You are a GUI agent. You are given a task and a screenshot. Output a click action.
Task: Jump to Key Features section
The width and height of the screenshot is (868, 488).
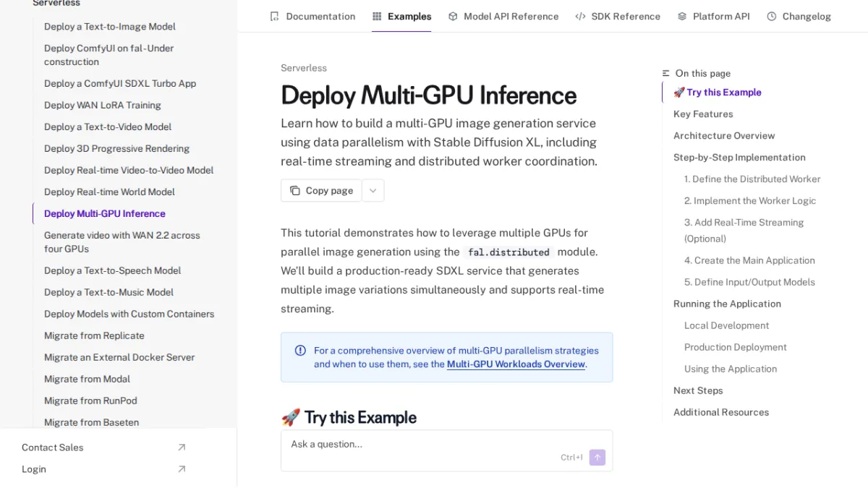coord(703,114)
